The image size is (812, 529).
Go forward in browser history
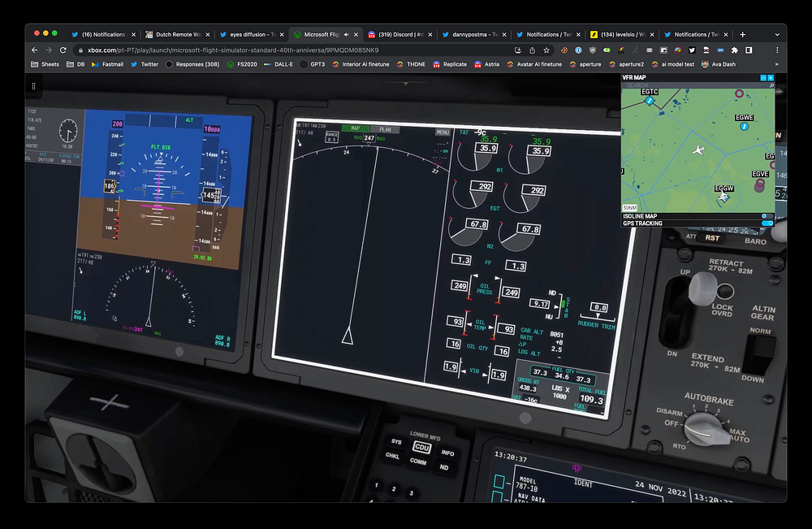pyautogui.click(x=49, y=50)
